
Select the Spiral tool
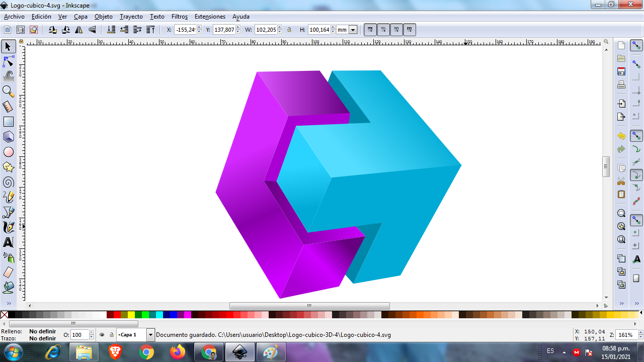click(8, 182)
